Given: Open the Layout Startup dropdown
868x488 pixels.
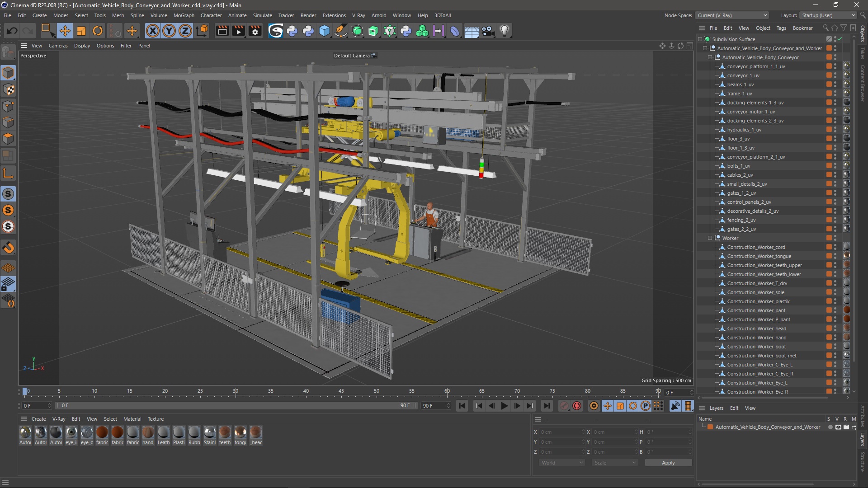Looking at the screenshot, I should 828,15.
